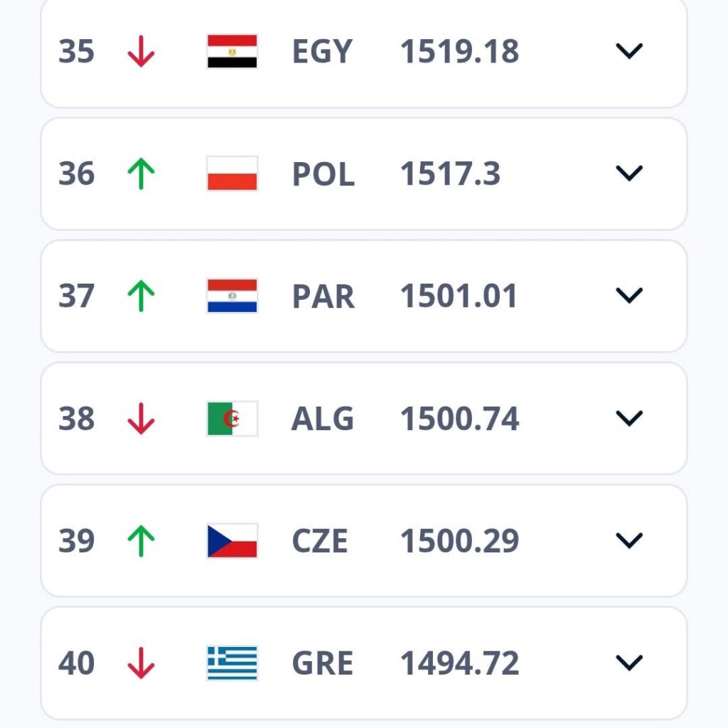This screenshot has height=728, width=728.
Task: Expand the PAR row with chevron
Action: pos(629,296)
